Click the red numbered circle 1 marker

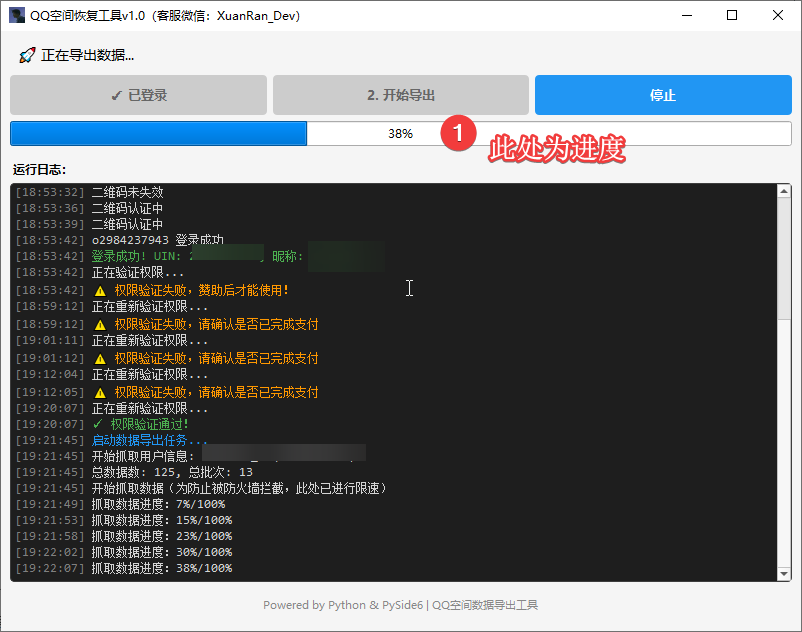458,133
